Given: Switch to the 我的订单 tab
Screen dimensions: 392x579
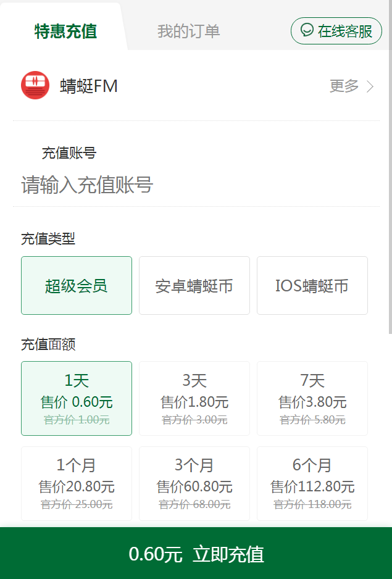Looking at the screenshot, I should pyautogui.click(x=188, y=31).
